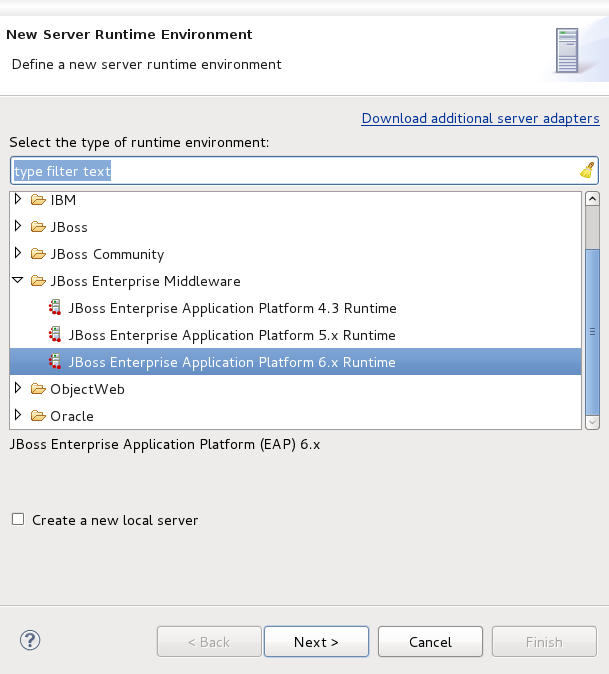Click the IBM folder icon

(x=38, y=200)
